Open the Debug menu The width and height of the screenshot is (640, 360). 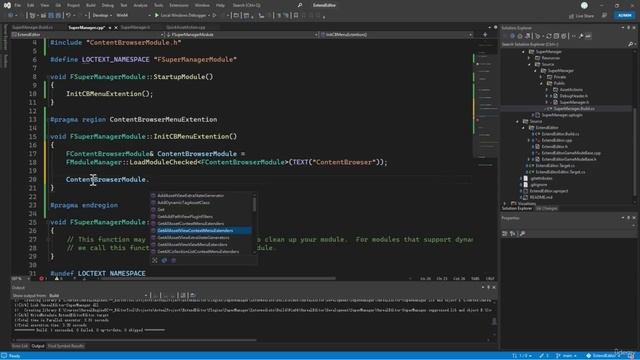coord(108,5)
